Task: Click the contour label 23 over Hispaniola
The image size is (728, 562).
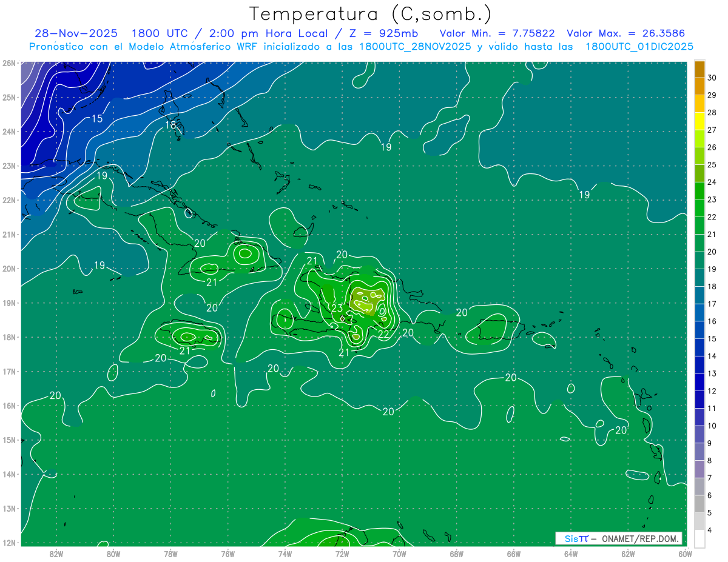Action: coord(337,308)
